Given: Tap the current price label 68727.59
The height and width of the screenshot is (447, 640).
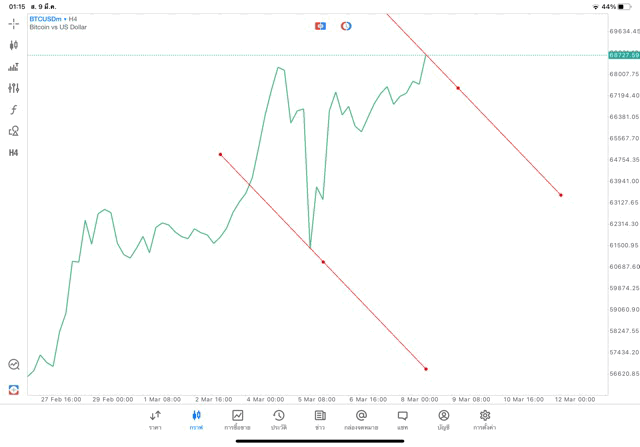Looking at the screenshot, I should (624, 55).
